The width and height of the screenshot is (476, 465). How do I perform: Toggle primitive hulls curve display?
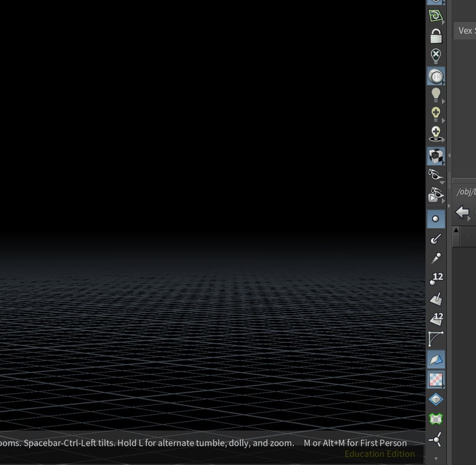(436, 339)
